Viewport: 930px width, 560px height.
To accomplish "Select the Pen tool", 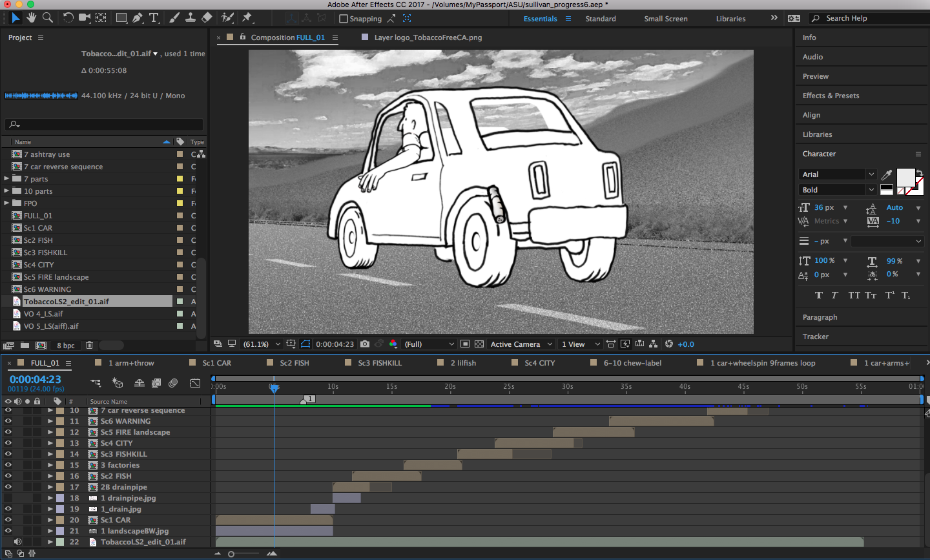I will pos(137,18).
